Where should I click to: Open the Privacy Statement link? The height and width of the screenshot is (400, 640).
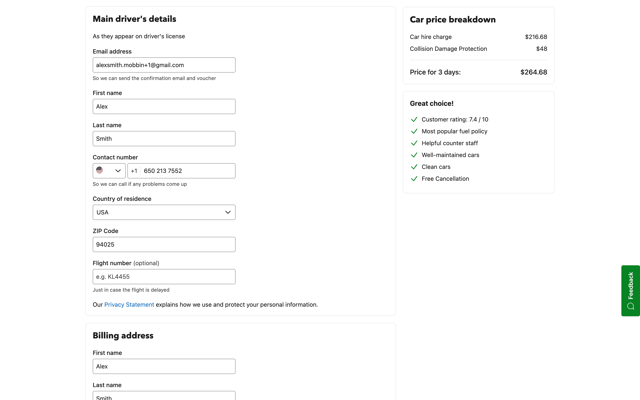129,304
